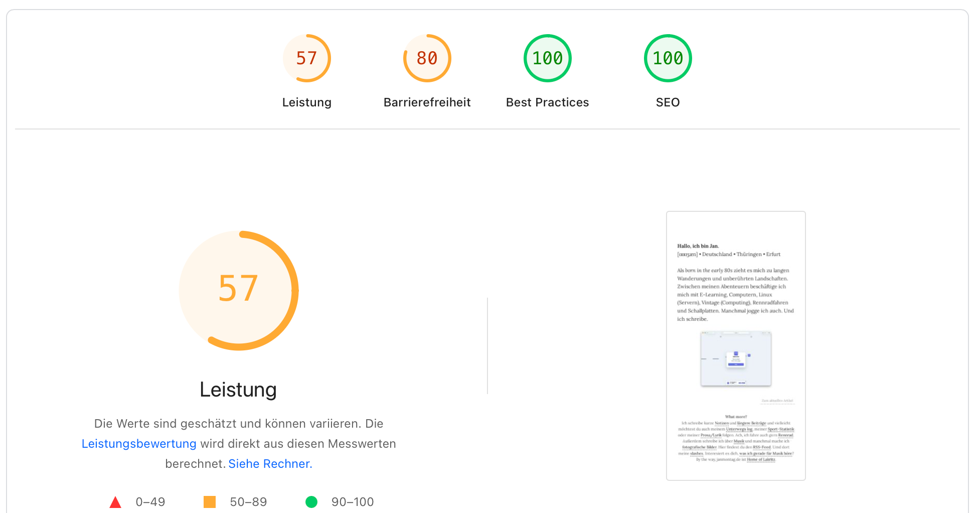980x513 pixels.
Task: Click the Barrierefreiheit category label
Action: [x=427, y=102]
